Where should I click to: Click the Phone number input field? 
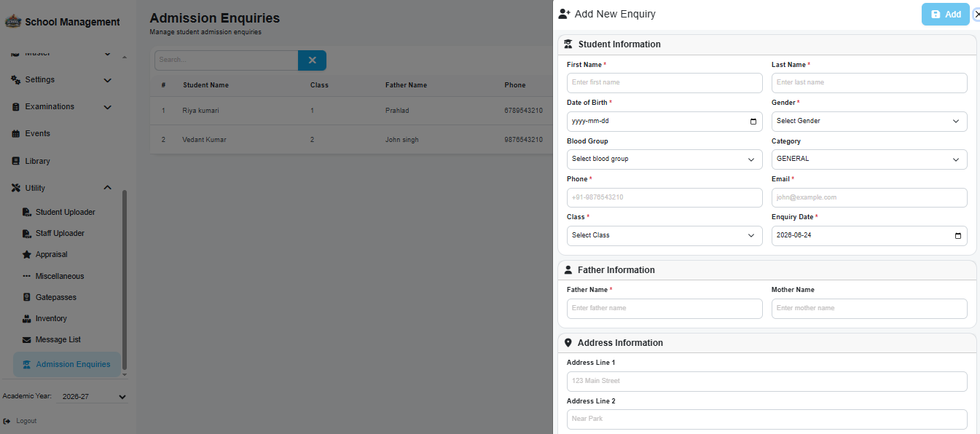(665, 197)
